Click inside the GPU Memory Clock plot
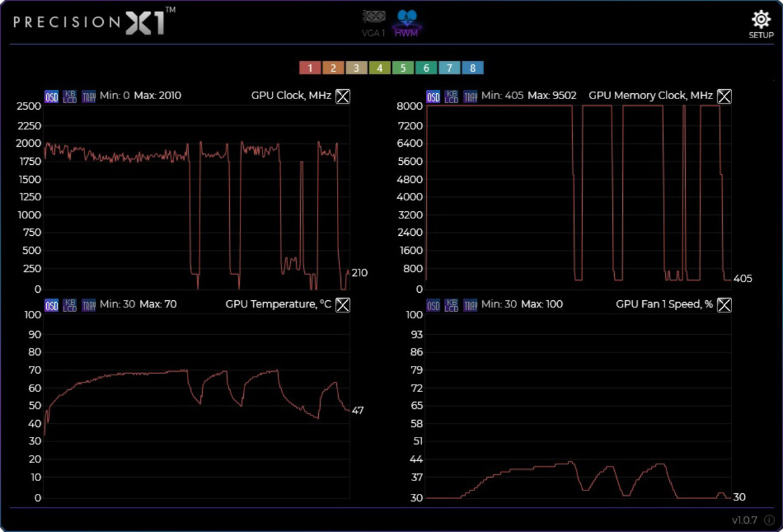The image size is (783, 532). [x=579, y=197]
